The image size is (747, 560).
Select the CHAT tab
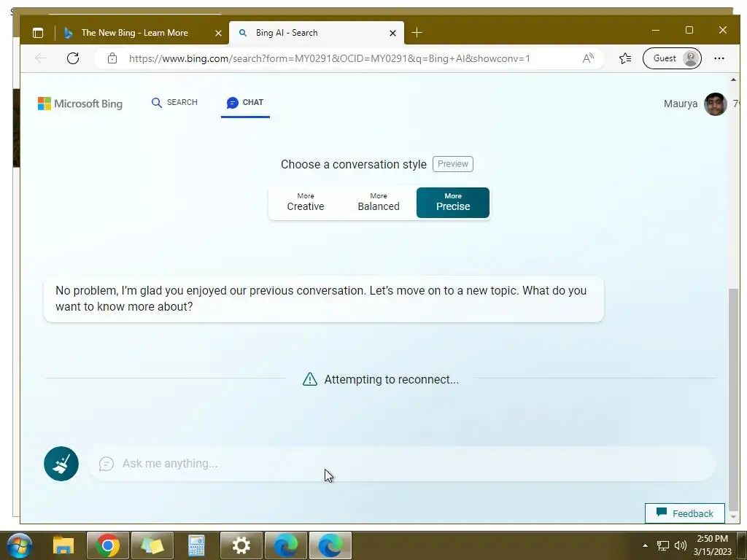245,102
